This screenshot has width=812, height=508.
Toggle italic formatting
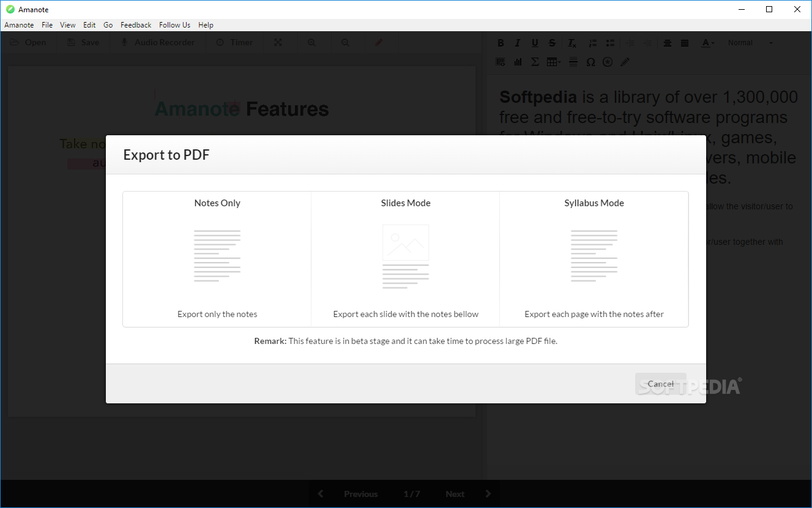click(x=518, y=43)
